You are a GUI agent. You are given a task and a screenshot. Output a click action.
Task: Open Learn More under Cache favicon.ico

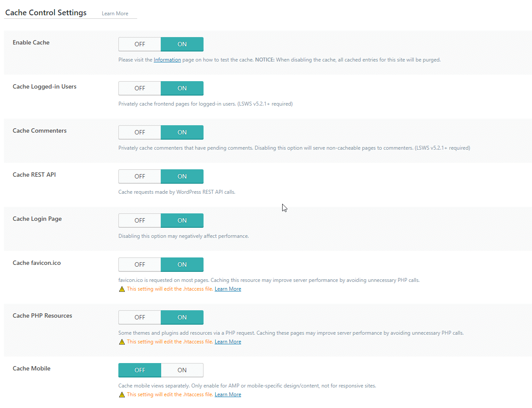(x=228, y=289)
